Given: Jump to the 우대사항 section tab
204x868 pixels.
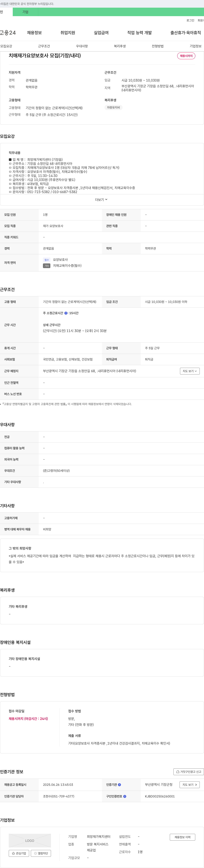Looking at the screenshot, I should click(82, 46).
